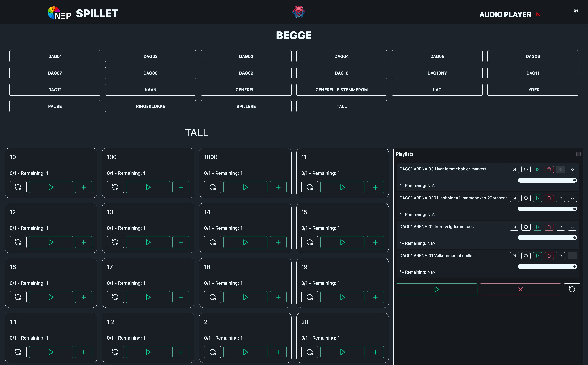Skip to next on Innholden i lommeboken track
This screenshot has width=588, height=365.
click(x=514, y=198)
